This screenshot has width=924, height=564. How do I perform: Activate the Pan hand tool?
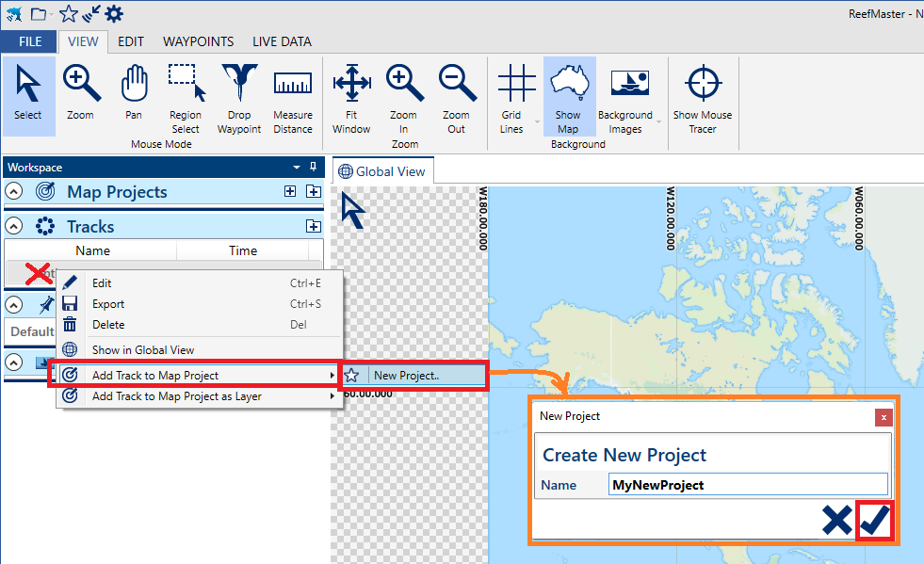tap(134, 94)
